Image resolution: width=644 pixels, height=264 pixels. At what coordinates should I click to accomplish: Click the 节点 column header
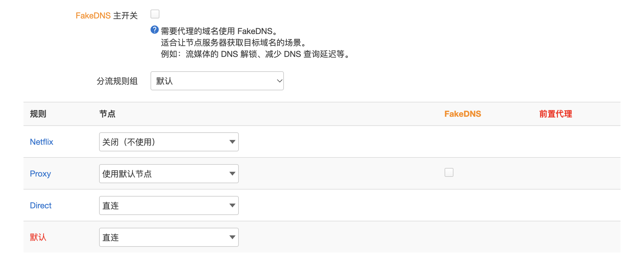click(x=107, y=114)
